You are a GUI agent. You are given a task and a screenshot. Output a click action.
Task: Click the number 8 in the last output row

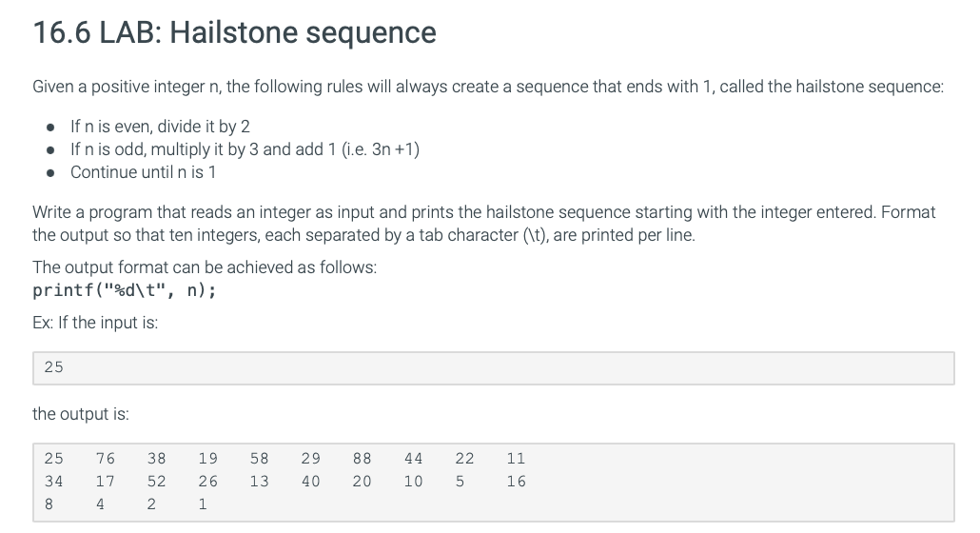tap(49, 504)
